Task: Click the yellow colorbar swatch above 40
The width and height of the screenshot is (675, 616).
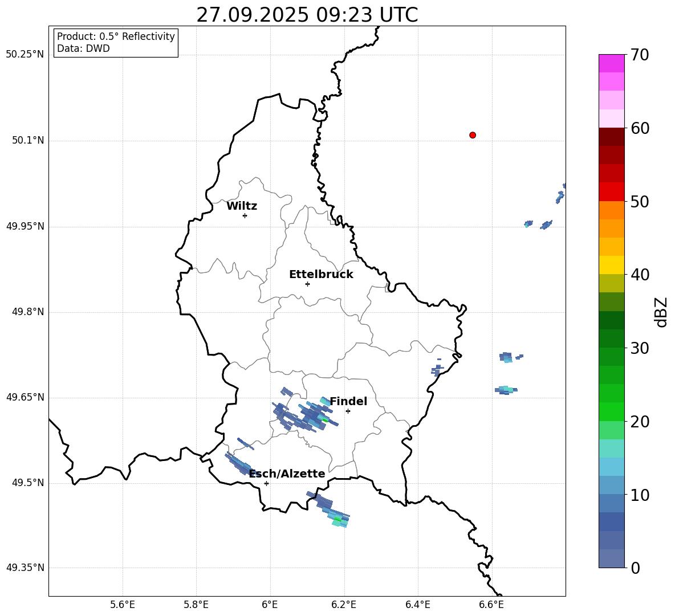Action: click(612, 265)
